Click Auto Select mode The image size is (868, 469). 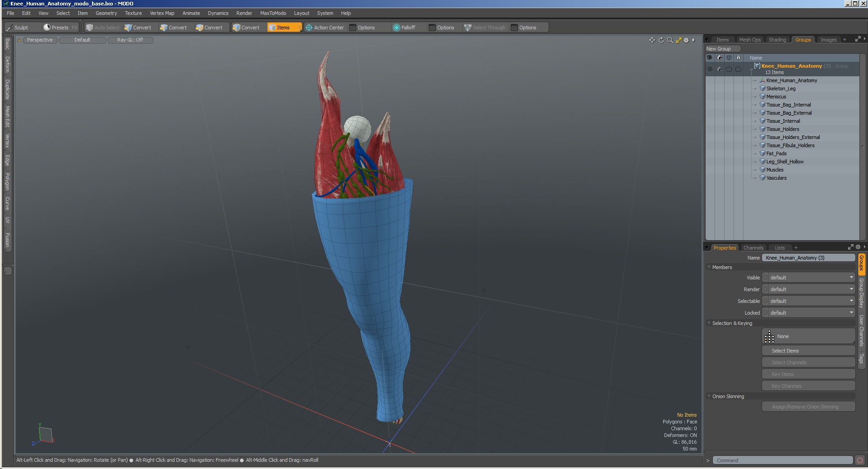tap(103, 28)
